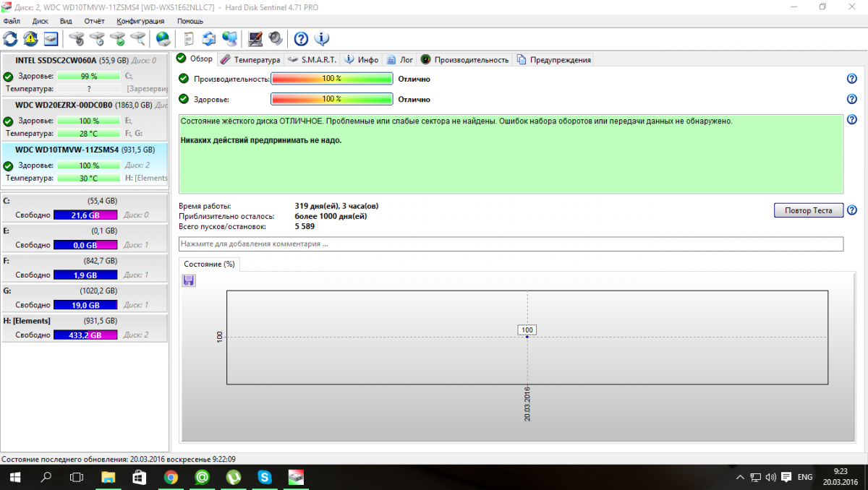
Task: Open the taskbar clock showing 9:23
Action: pos(840,477)
